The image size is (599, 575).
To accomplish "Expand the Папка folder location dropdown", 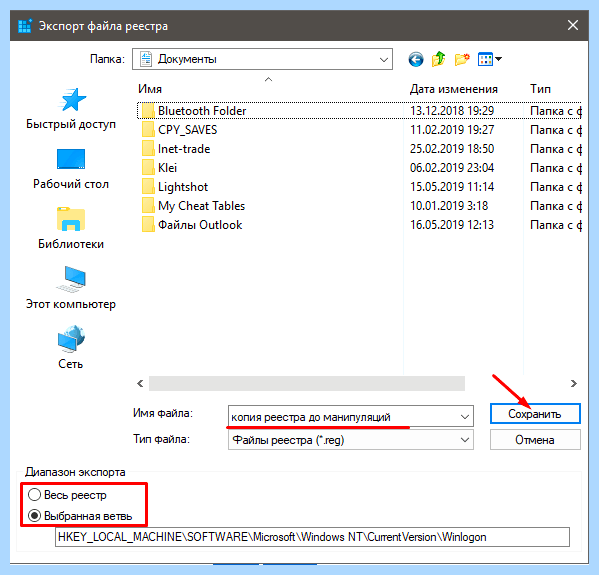I will 384,60.
